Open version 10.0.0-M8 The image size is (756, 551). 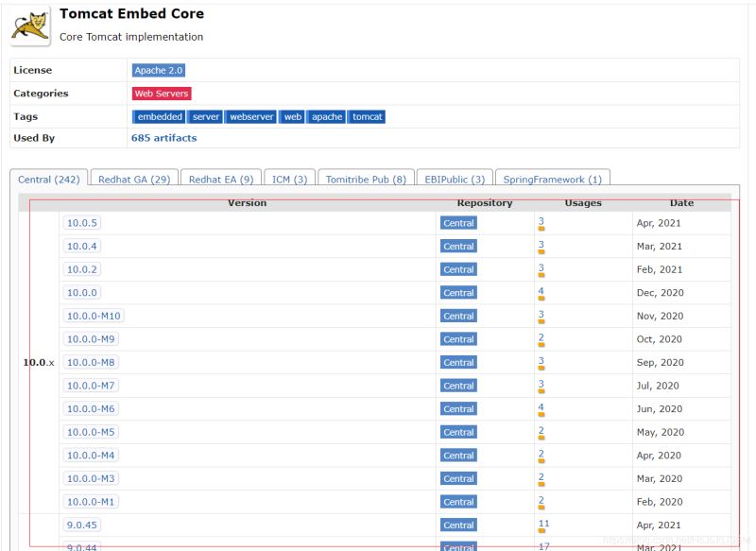(x=91, y=362)
